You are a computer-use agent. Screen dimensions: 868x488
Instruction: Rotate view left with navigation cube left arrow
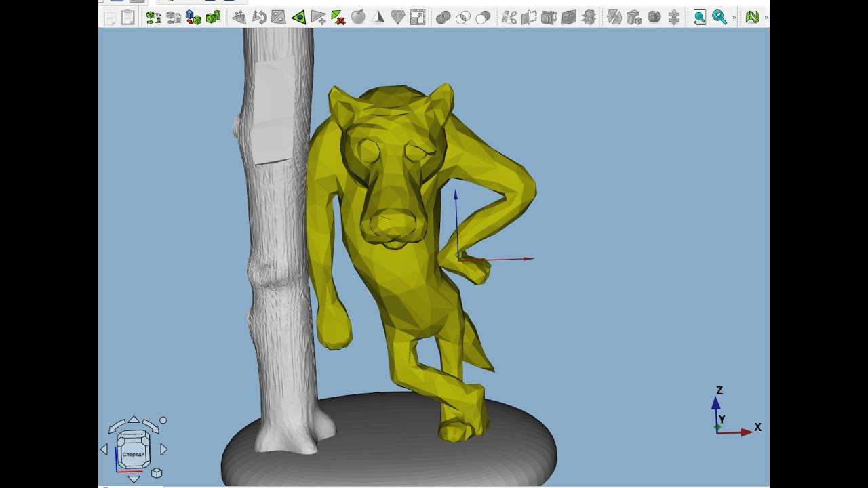click(x=104, y=449)
